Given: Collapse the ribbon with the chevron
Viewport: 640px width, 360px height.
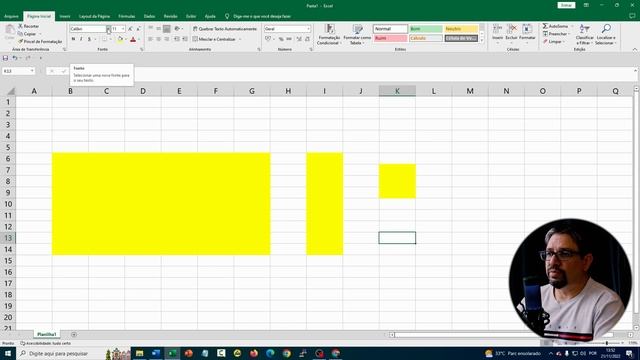Looking at the screenshot, I should point(635,49).
